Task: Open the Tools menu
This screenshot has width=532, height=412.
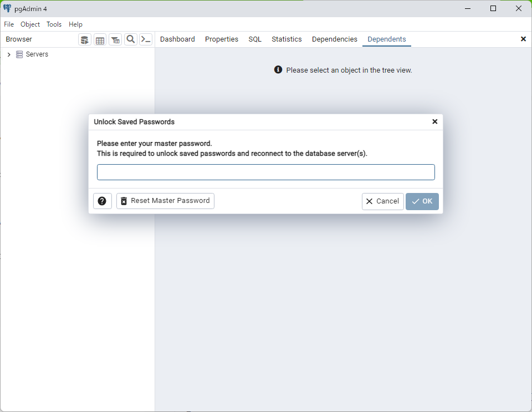Action: pos(54,24)
